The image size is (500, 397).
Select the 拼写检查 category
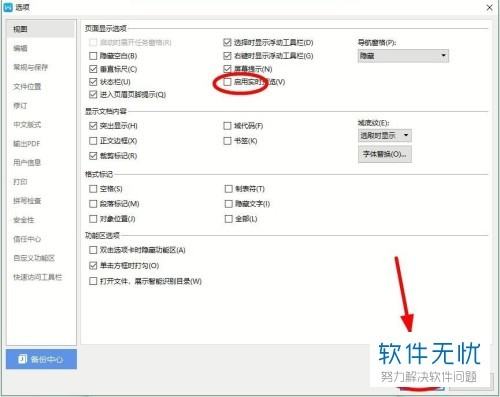[x=27, y=201]
